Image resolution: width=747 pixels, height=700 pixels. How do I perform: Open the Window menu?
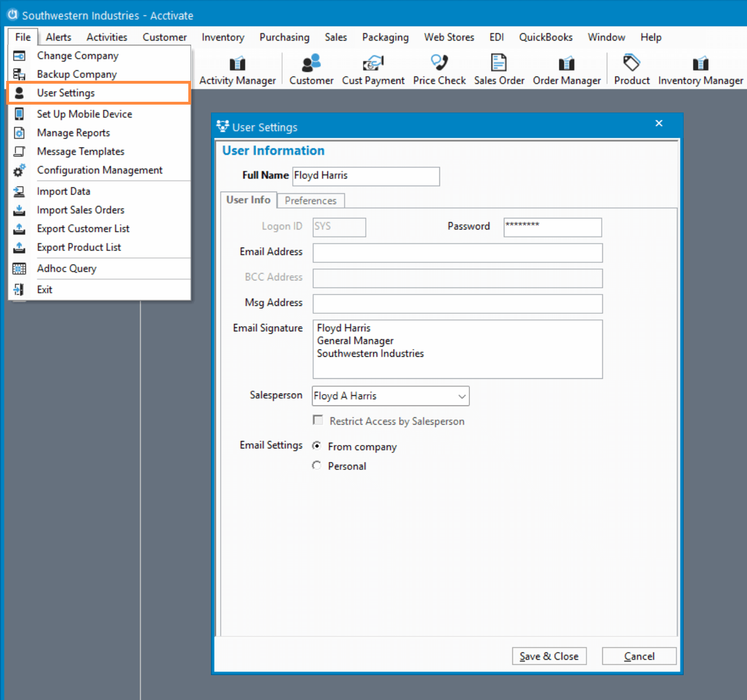tap(606, 37)
